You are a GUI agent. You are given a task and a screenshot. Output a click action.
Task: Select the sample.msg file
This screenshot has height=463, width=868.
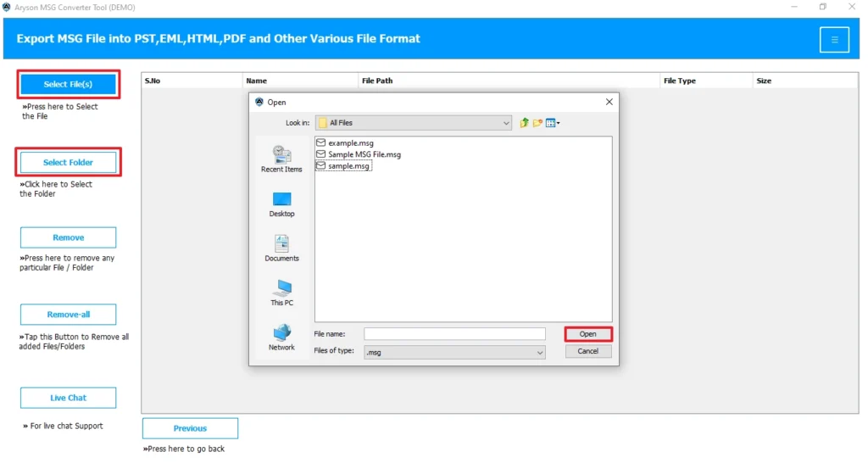(x=343, y=165)
